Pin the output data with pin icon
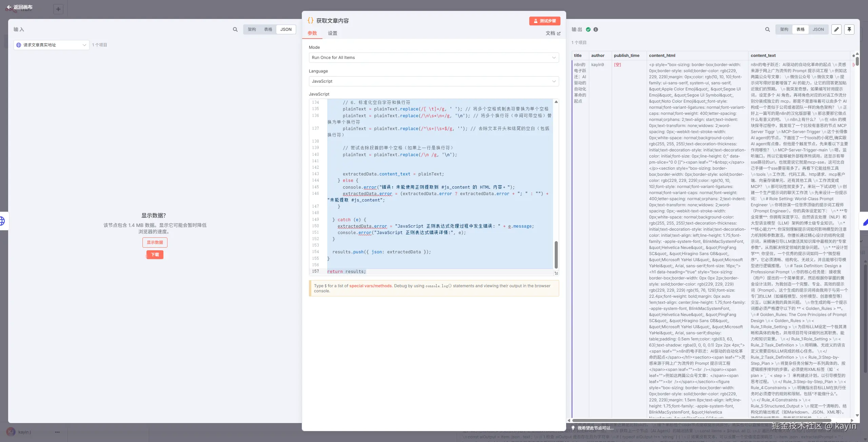Screen dimensions: 868x442 pos(849,29)
